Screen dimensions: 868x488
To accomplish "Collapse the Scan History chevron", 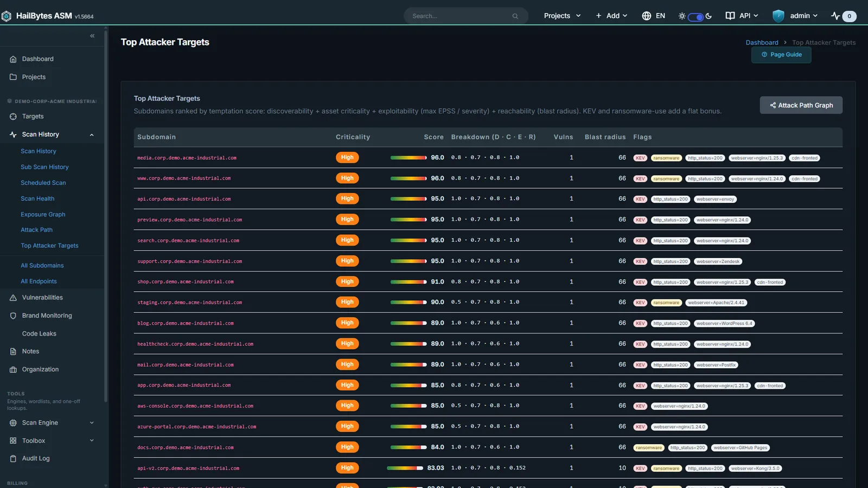I will click(92, 135).
